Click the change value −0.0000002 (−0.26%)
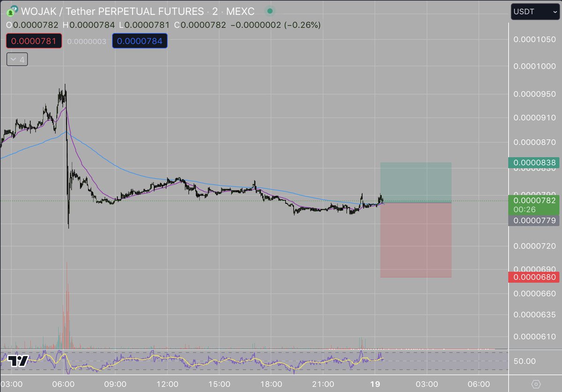562x392 pixels. (275, 25)
